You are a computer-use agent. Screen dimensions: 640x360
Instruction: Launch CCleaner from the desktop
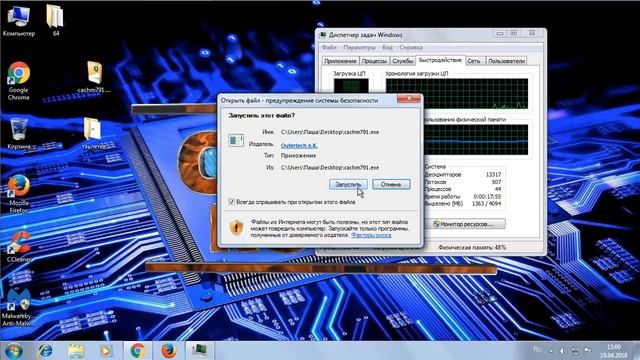coord(19,247)
